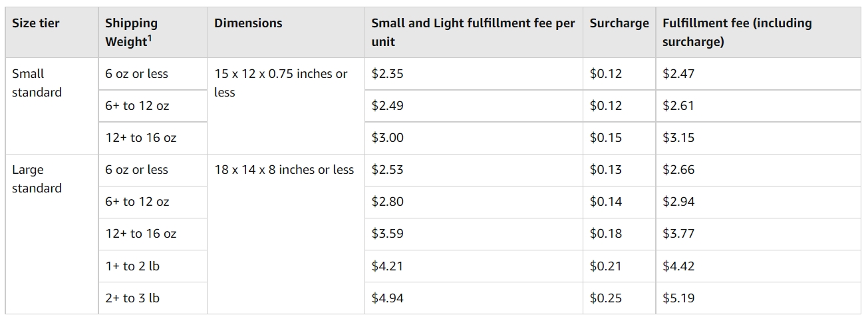This screenshot has width=868, height=319.
Task: Select the $2.35 fulfillment fee cell
Action: point(474,74)
